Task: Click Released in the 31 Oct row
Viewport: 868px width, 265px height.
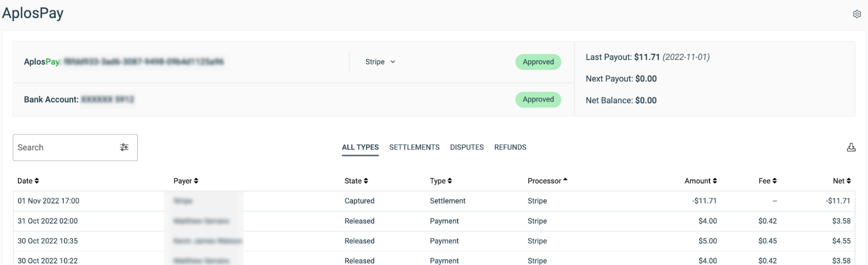Action: [359, 221]
